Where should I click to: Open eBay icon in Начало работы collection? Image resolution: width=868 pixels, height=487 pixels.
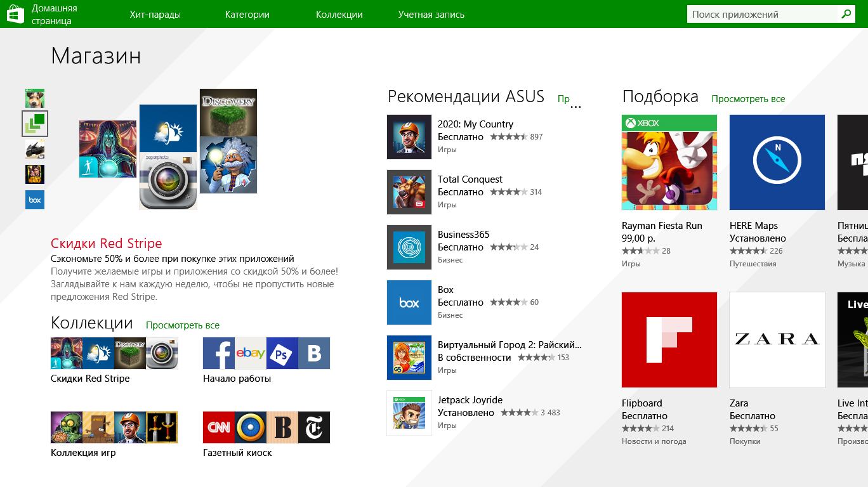[x=251, y=353]
